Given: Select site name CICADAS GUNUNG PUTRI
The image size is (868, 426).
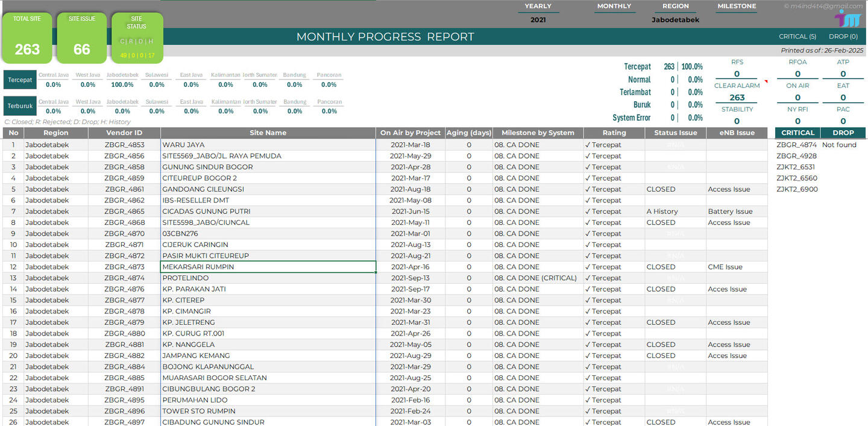Looking at the screenshot, I should [268, 211].
